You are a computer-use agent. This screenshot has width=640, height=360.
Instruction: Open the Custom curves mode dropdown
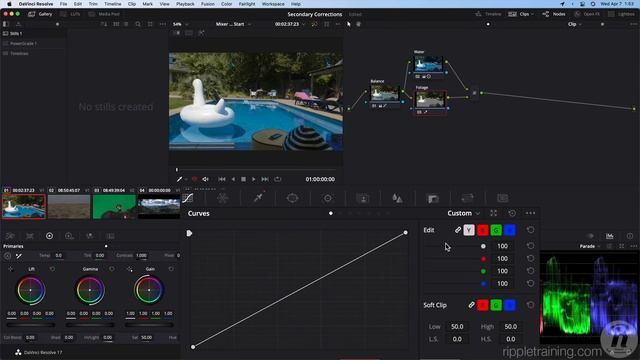pyautogui.click(x=464, y=213)
